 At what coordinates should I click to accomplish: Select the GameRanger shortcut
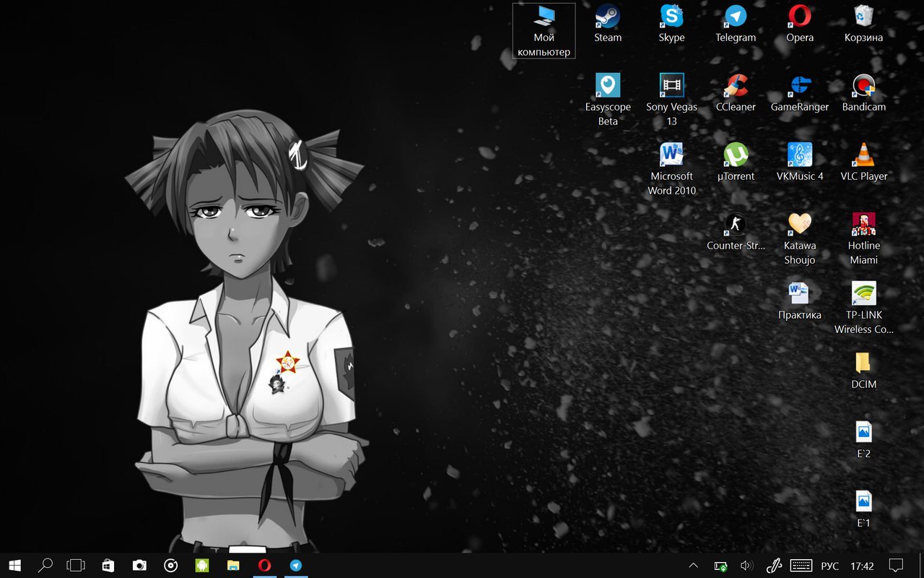800,93
